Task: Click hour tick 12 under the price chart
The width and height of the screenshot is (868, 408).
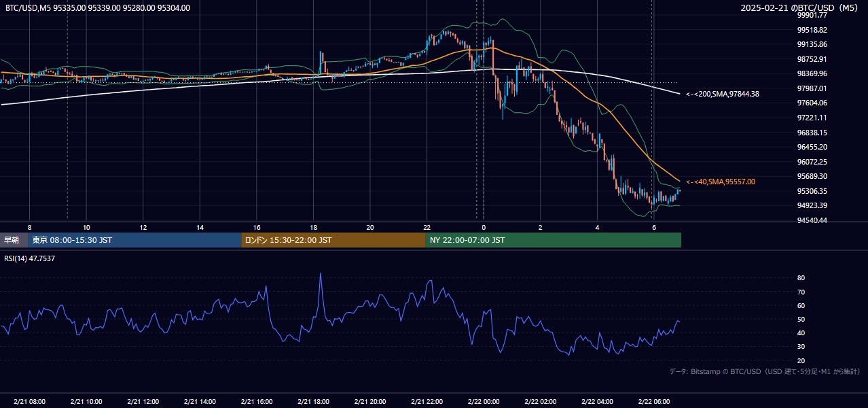Action: [x=143, y=226]
